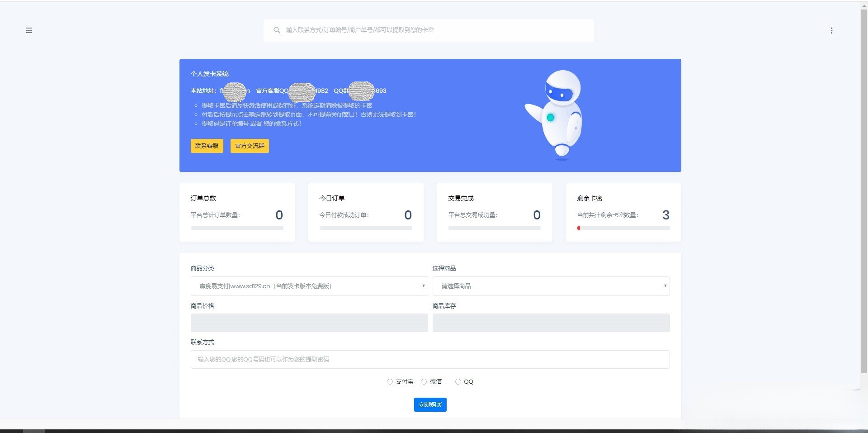Click the three-dot options menu

[x=831, y=30]
